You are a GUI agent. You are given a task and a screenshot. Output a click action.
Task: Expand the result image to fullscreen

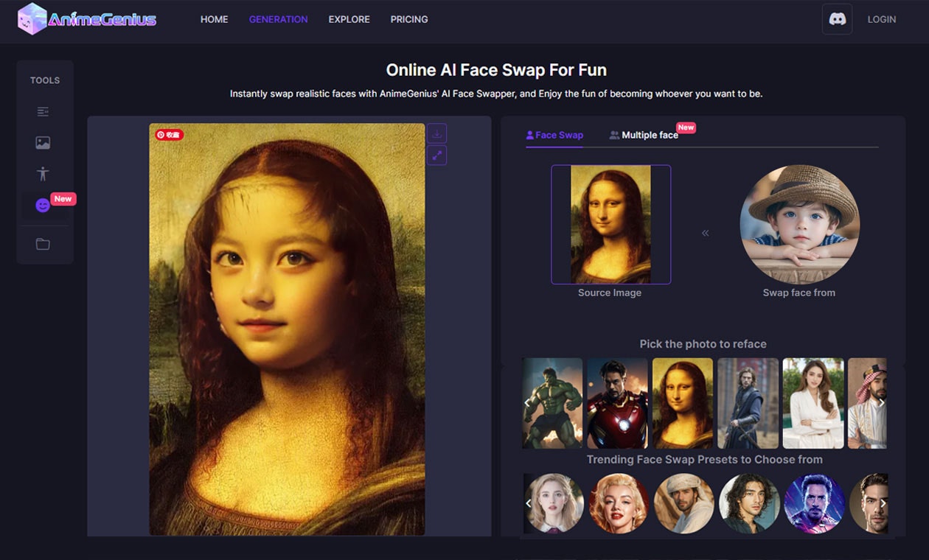[437, 155]
